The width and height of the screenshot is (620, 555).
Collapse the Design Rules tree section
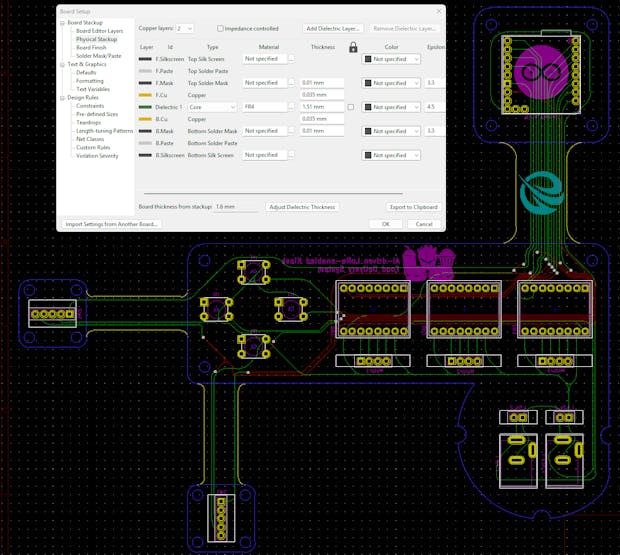point(62,98)
